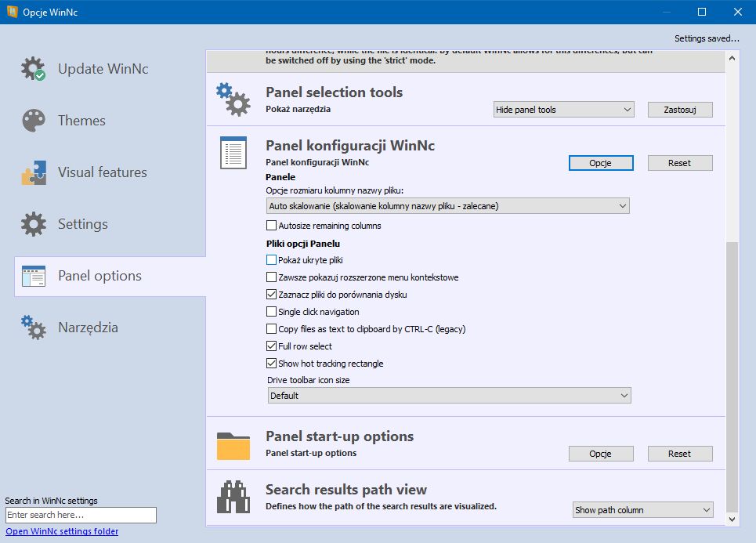756x543 pixels.
Task: Click the Visual features puzzle icon
Action: point(34,172)
